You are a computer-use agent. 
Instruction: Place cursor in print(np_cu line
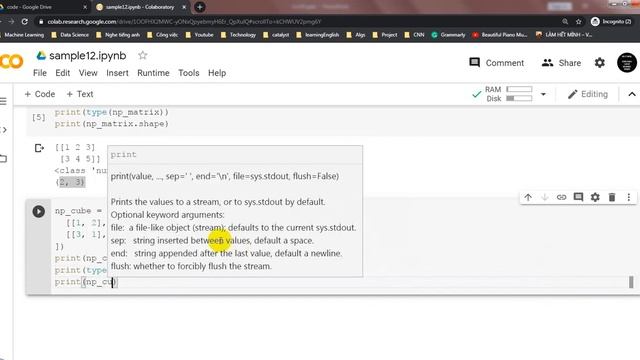click(x=86, y=282)
